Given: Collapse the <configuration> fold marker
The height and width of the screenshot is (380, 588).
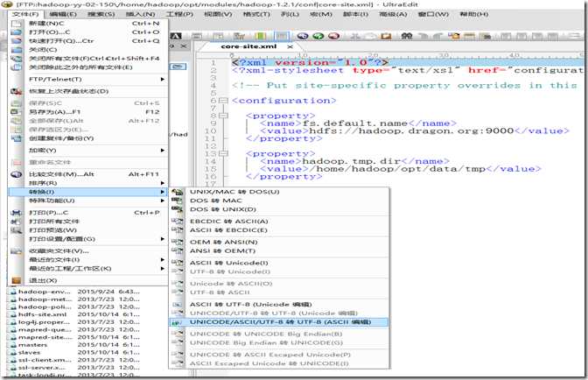Looking at the screenshot, I should click(x=223, y=101).
